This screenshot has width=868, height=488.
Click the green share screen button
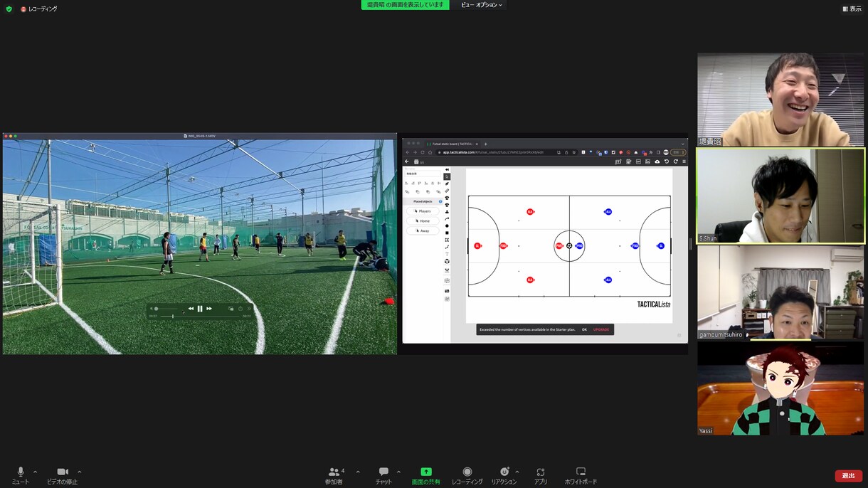(425, 475)
